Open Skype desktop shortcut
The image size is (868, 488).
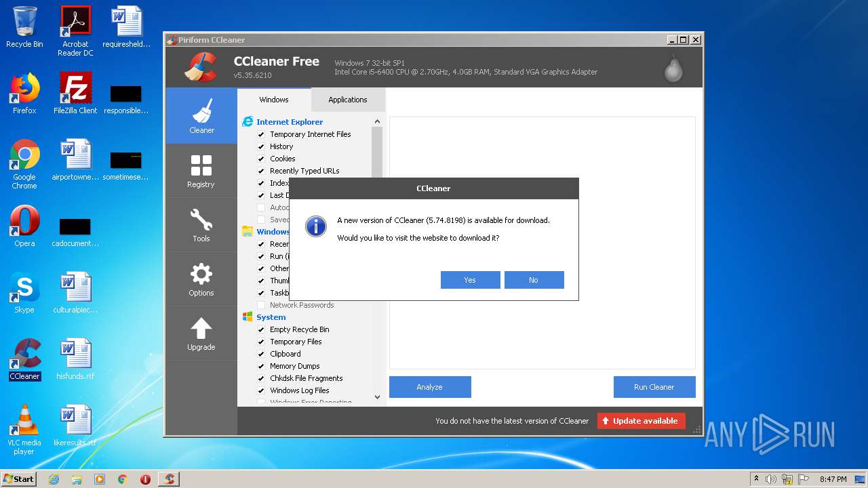tap(24, 293)
